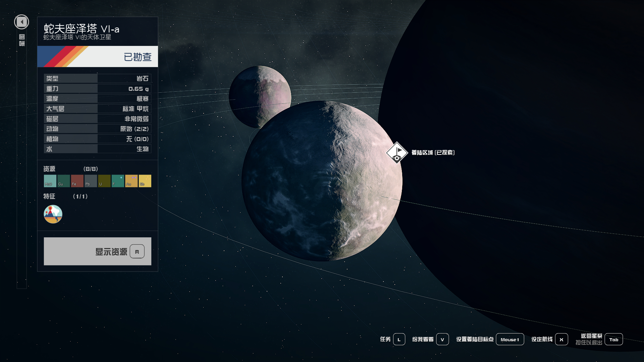Click the 水 row label
The image size is (644, 362).
49,149
